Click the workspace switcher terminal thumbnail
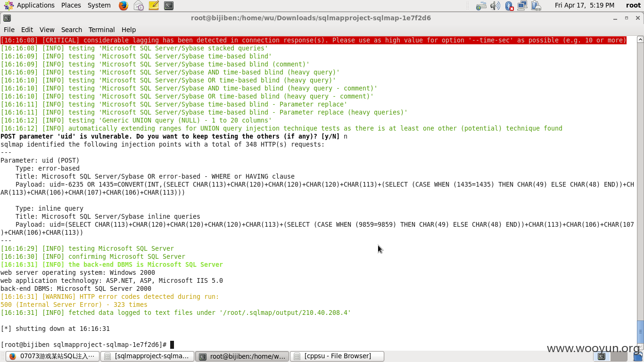 tap(602, 356)
